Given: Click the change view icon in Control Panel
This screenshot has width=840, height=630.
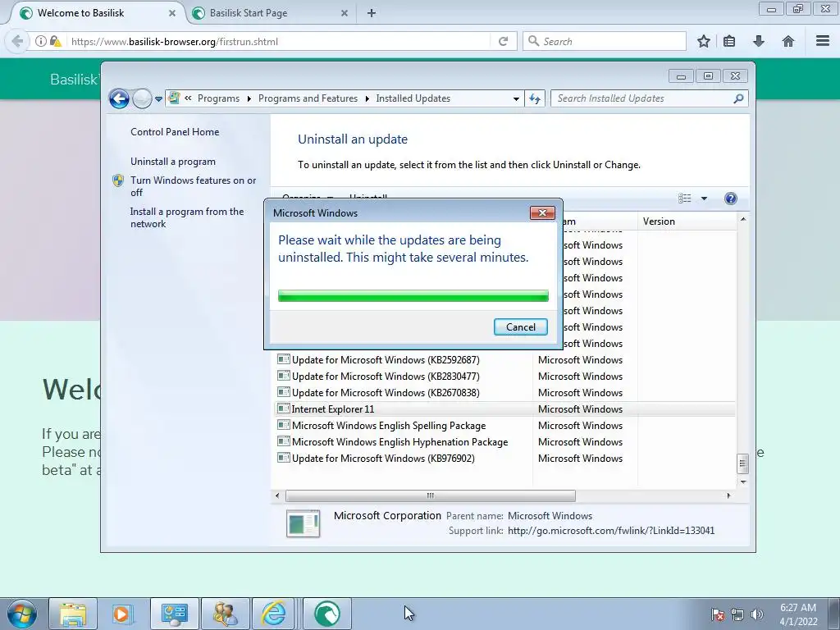Looking at the screenshot, I should 685,199.
